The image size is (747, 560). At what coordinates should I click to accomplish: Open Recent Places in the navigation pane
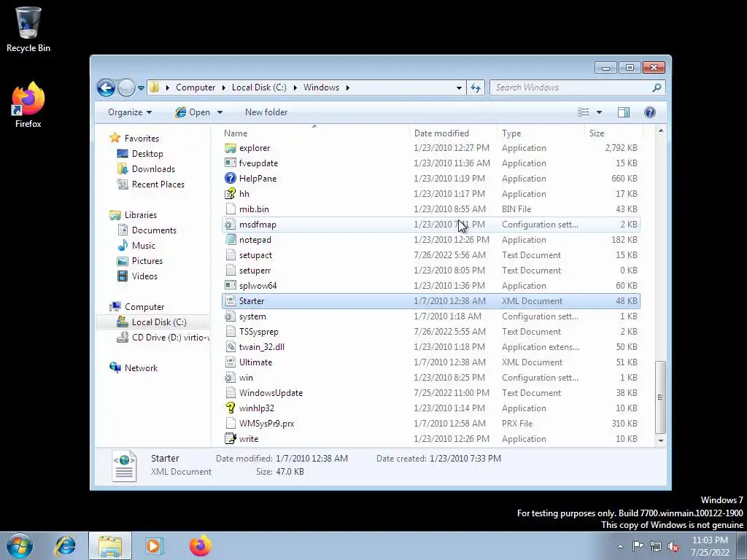click(158, 184)
